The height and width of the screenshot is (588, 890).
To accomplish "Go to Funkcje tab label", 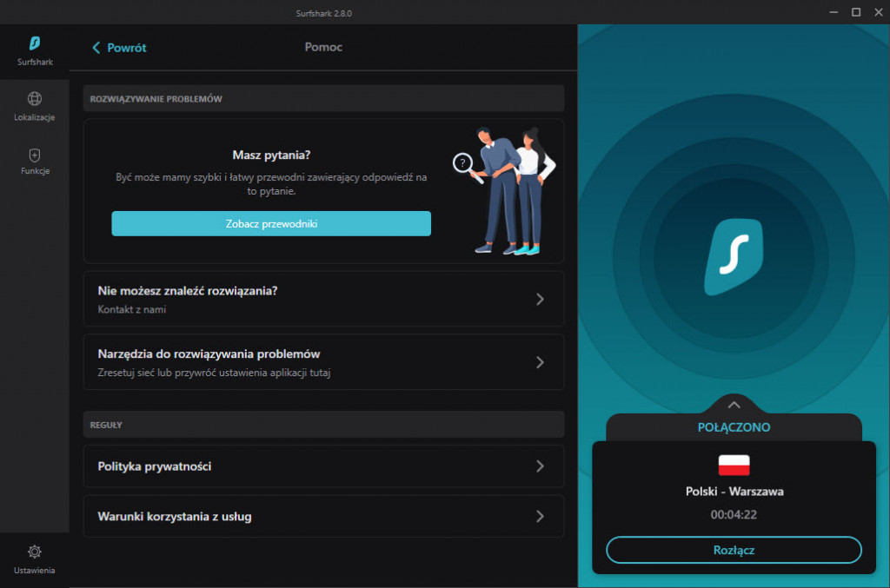I will point(35,171).
